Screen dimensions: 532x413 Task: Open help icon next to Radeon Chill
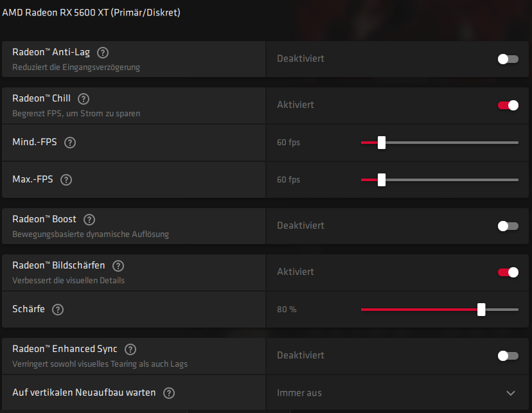coord(84,99)
